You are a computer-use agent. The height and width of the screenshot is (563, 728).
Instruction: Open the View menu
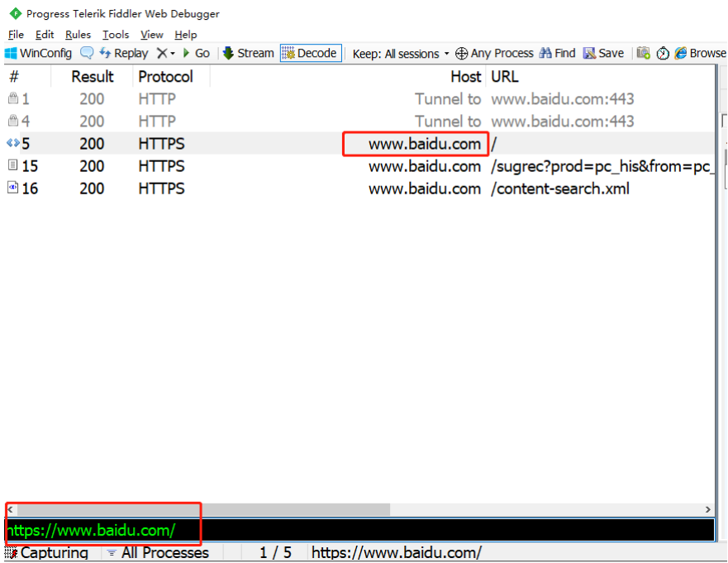click(152, 35)
